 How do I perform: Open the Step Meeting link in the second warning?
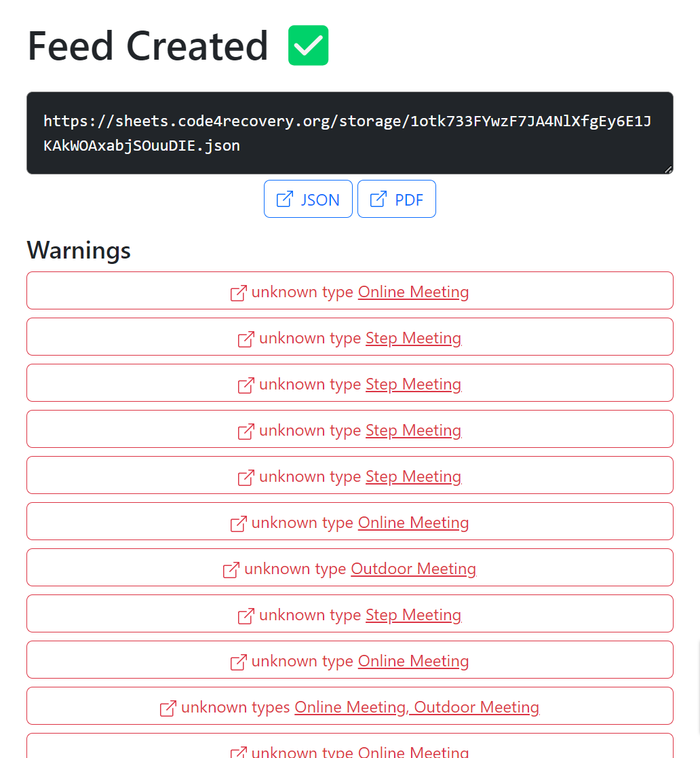pos(413,338)
